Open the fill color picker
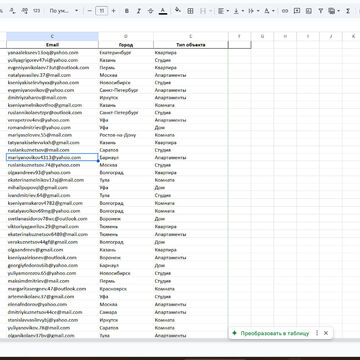Viewport: 360px width, 360px height. 178,10
